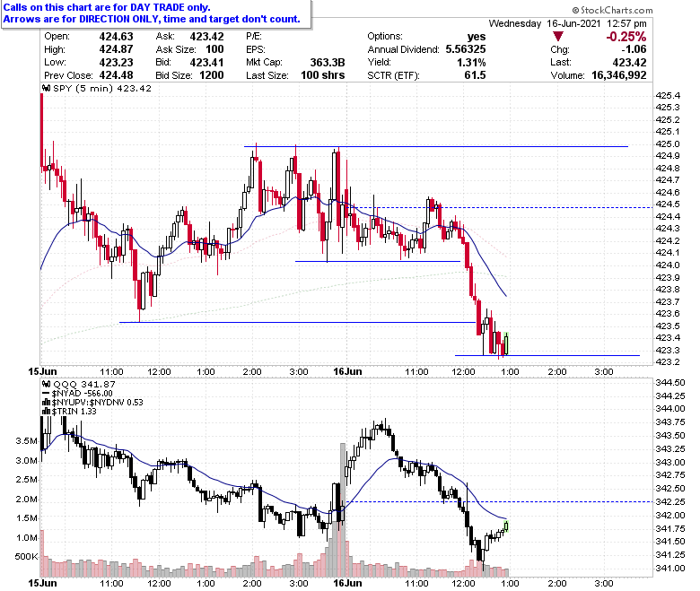
Task: Click the QQQ candlestick legend icon
Action: [x=47, y=384]
